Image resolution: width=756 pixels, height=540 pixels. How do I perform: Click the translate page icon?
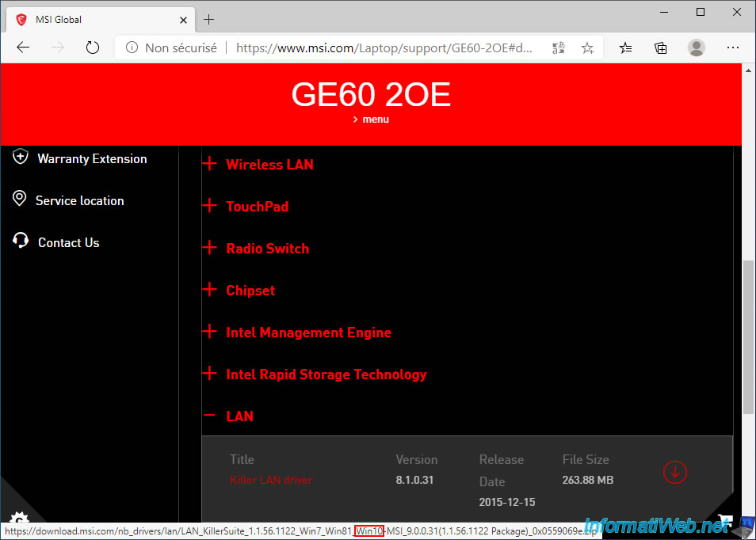[559, 48]
